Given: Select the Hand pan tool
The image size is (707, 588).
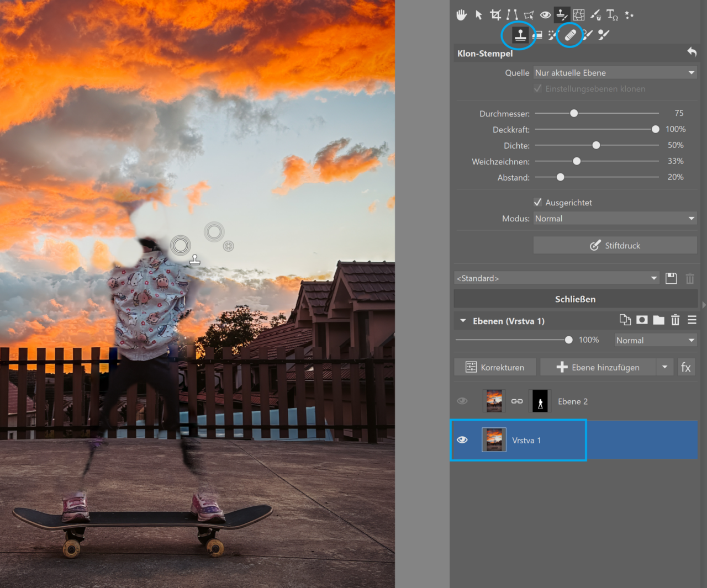Looking at the screenshot, I should pyautogui.click(x=462, y=15).
